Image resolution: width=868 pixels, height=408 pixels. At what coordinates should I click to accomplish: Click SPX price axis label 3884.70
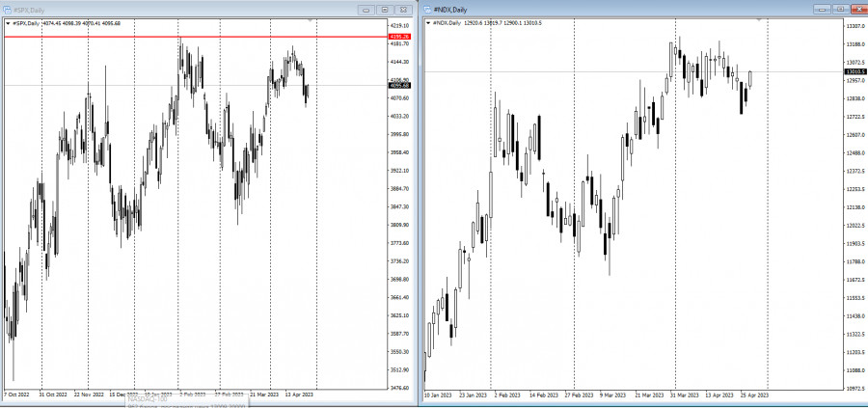[x=399, y=189]
